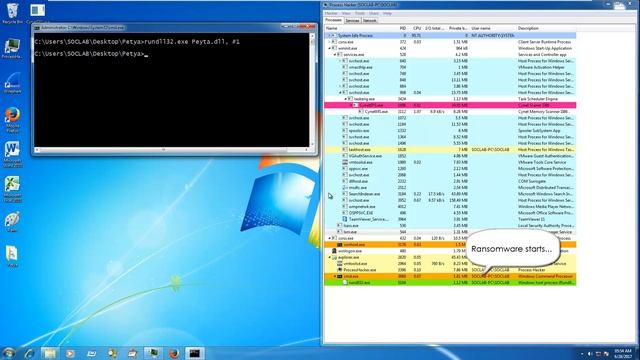
Task: Open the Tools menu in Process Hacker
Action: (x=360, y=13)
